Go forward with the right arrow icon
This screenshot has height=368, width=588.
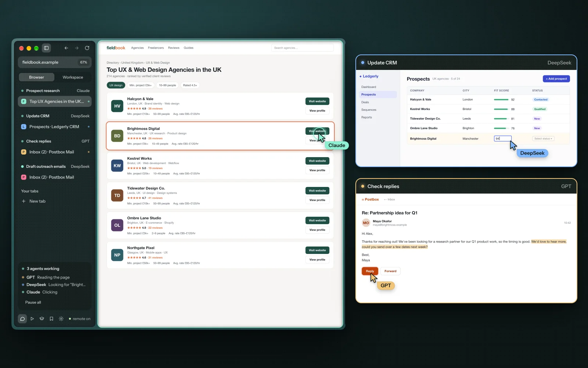click(x=76, y=48)
